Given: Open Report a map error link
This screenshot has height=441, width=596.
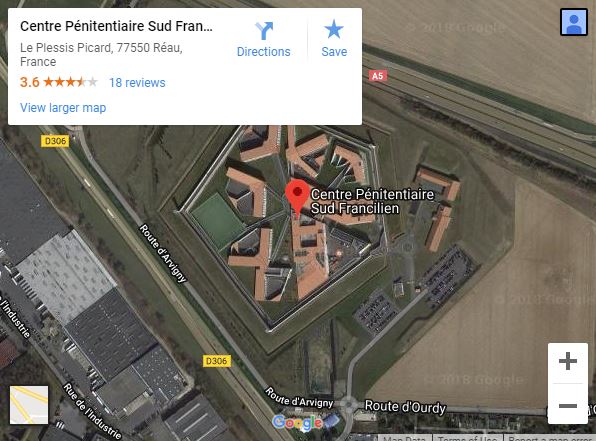Looking at the screenshot, I should (x=551, y=438).
